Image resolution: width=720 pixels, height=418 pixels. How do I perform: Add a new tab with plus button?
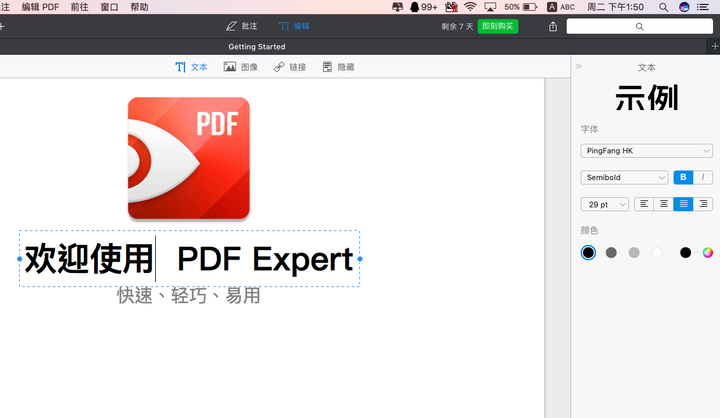(x=714, y=46)
